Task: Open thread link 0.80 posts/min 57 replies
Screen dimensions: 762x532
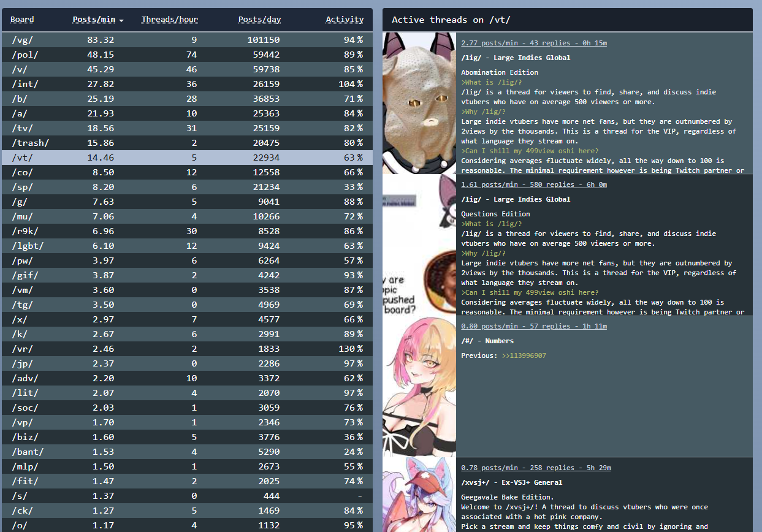Action: coord(534,326)
